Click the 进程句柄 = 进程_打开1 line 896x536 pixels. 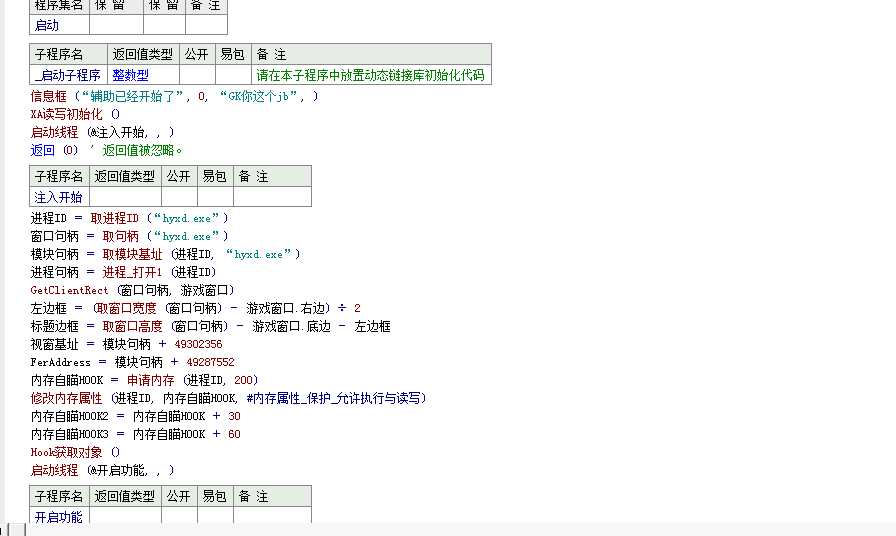pyautogui.click(x=123, y=272)
